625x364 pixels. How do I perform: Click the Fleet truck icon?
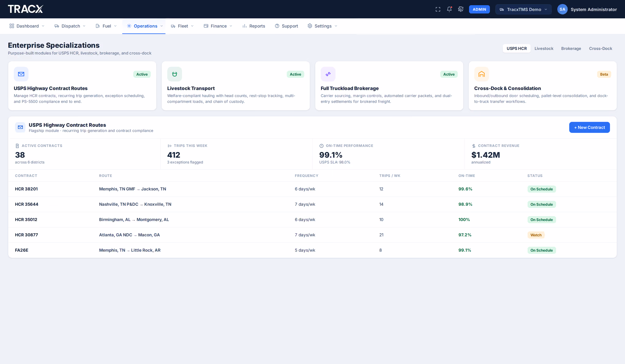click(x=173, y=26)
